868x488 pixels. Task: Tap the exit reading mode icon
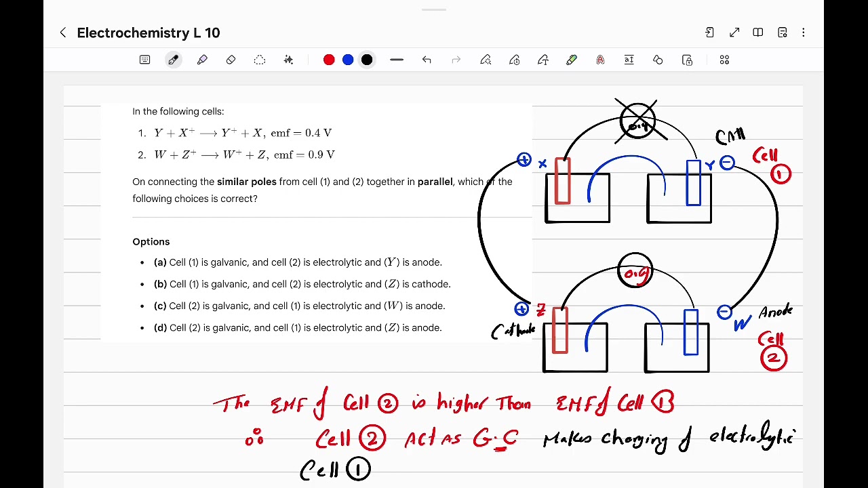tap(709, 33)
